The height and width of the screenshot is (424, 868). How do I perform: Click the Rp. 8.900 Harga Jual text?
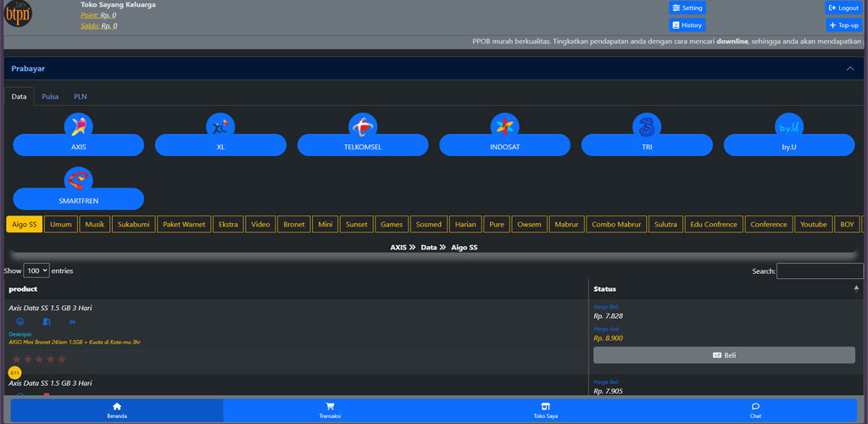point(609,338)
